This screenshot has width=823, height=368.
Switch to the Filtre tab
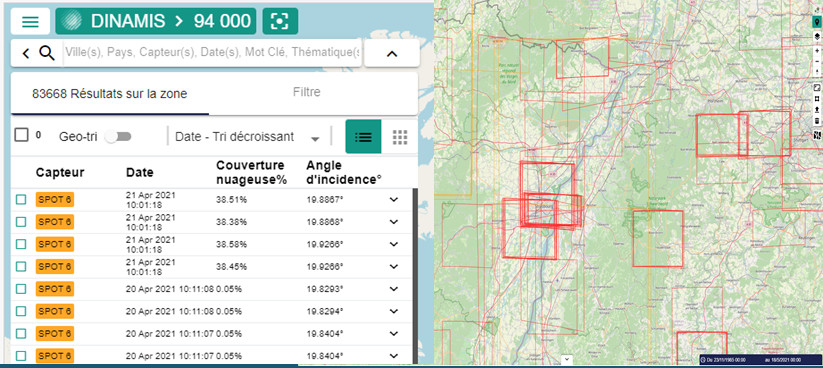coord(307,92)
